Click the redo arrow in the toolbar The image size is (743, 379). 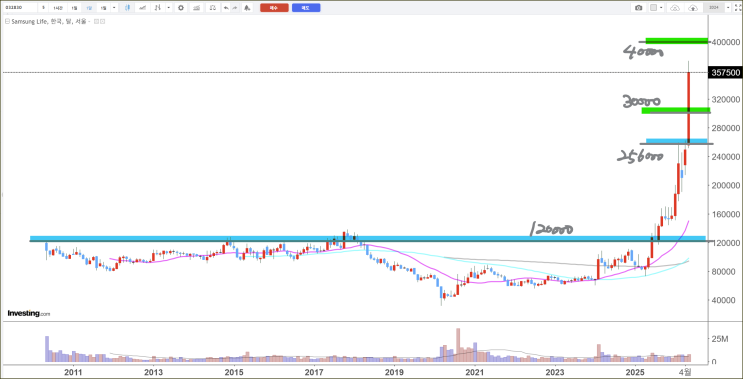click(x=235, y=8)
